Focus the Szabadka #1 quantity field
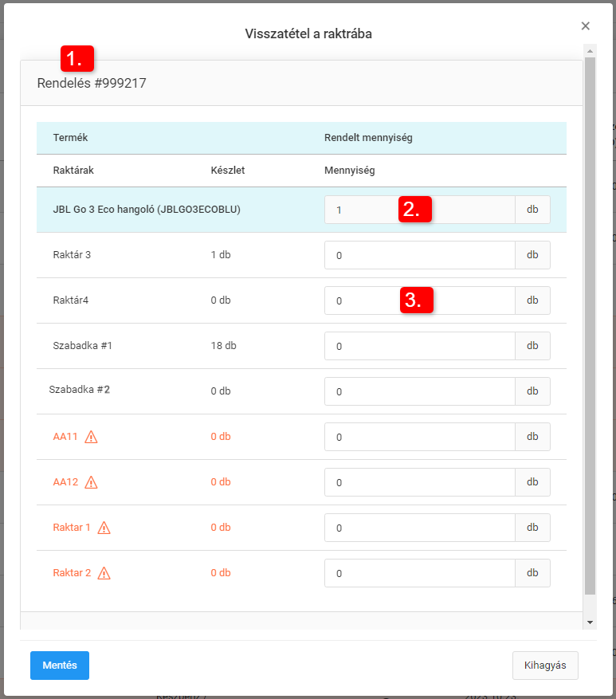Screen dimensions: 616x699 point(419,347)
